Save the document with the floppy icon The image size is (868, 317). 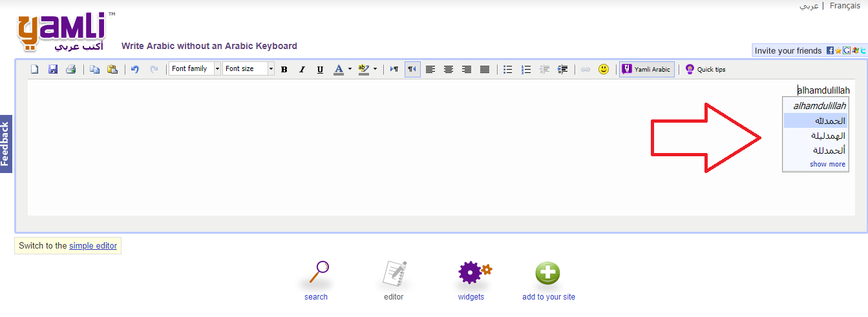(x=53, y=69)
